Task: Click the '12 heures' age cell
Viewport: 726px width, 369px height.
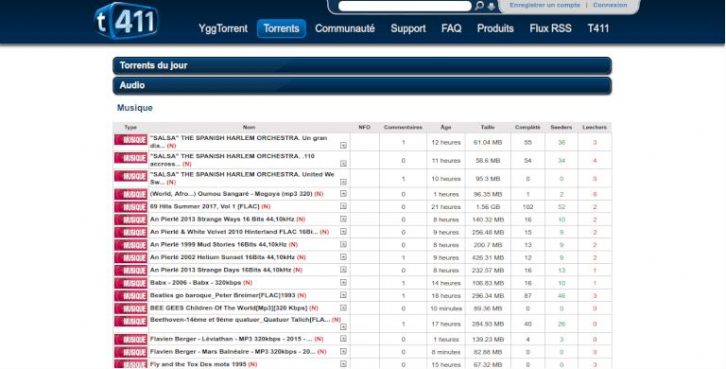Action: 446,143
